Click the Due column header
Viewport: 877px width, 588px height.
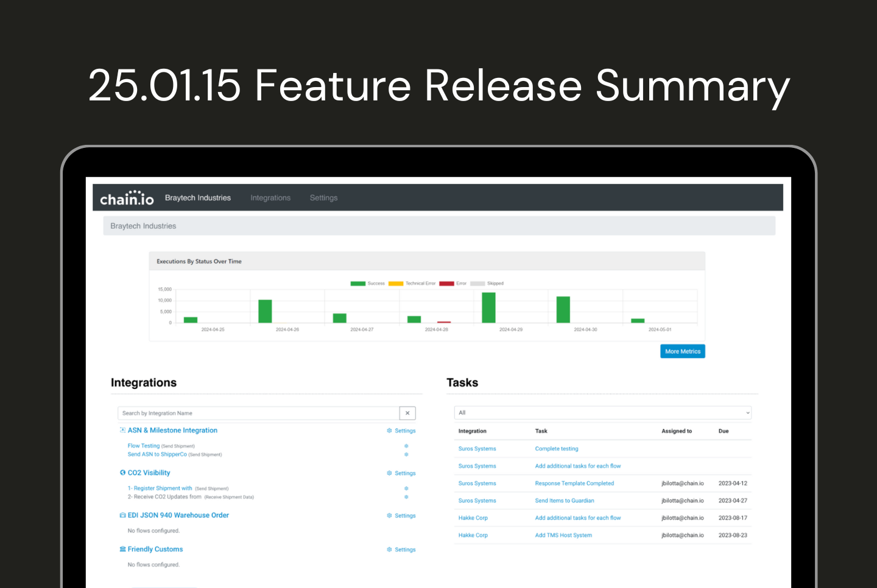pyautogui.click(x=724, y=432)
